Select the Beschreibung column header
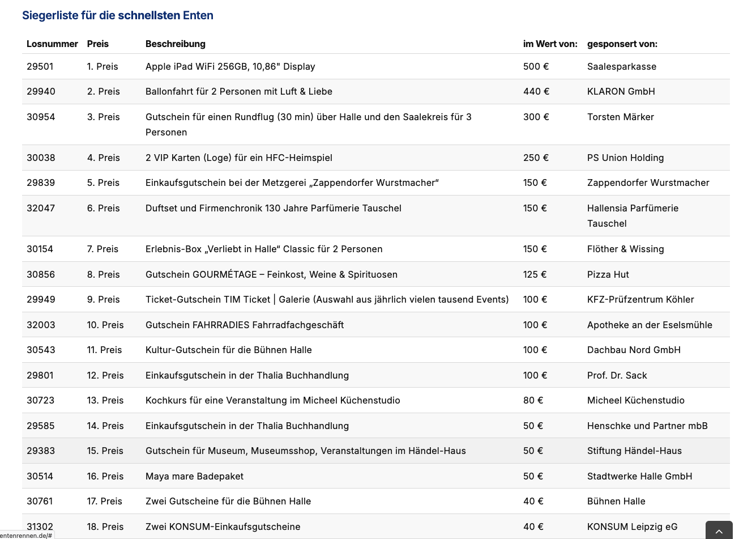Image resolution: width=756 pixels, height=539 pixels. [x=175, y=44]
